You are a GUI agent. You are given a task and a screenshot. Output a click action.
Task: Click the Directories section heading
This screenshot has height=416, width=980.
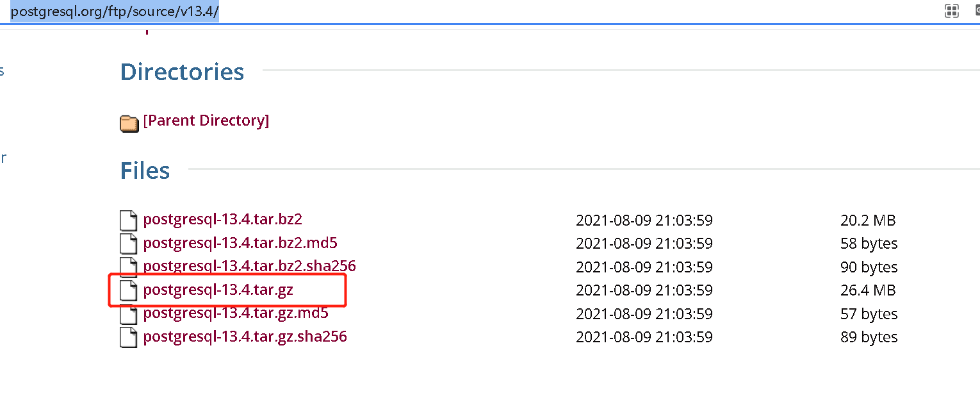point(182,72)
